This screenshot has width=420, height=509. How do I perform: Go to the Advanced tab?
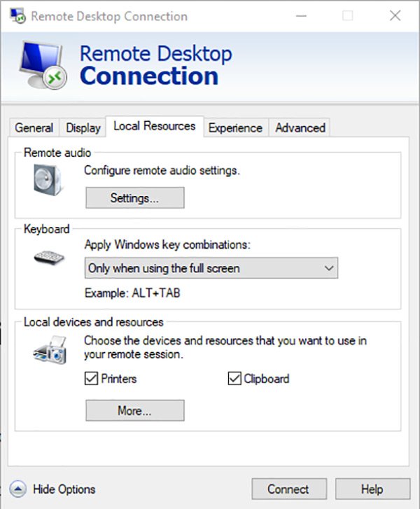point(300,128)
